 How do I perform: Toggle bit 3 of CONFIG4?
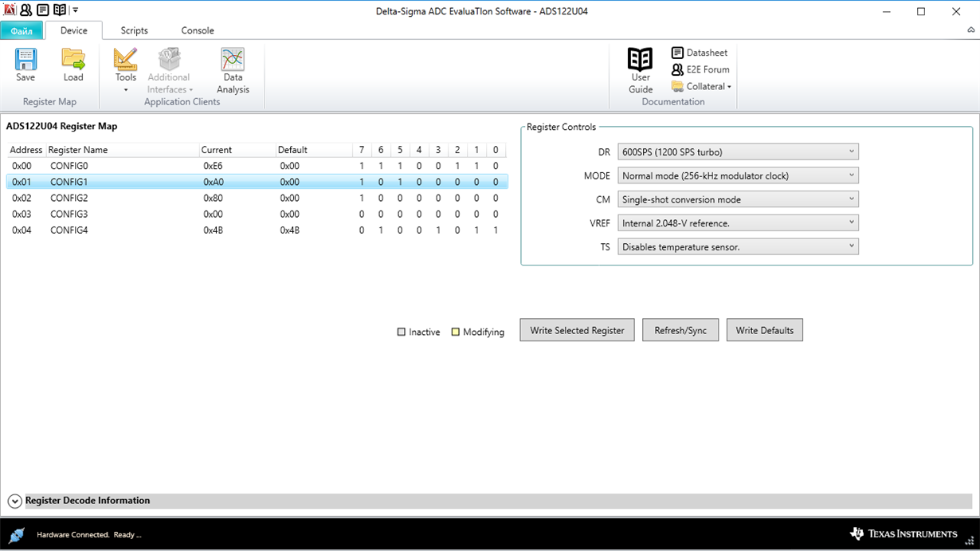tap(438, 230)
